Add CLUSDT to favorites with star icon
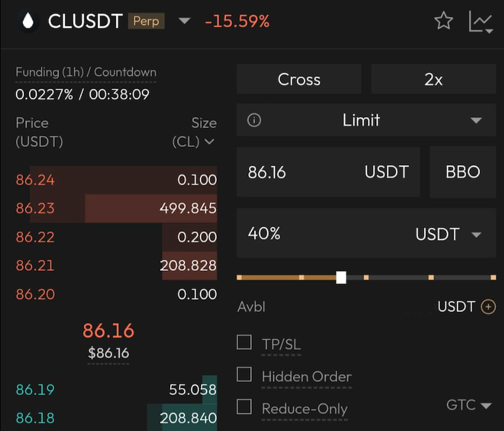 [444, 21]
